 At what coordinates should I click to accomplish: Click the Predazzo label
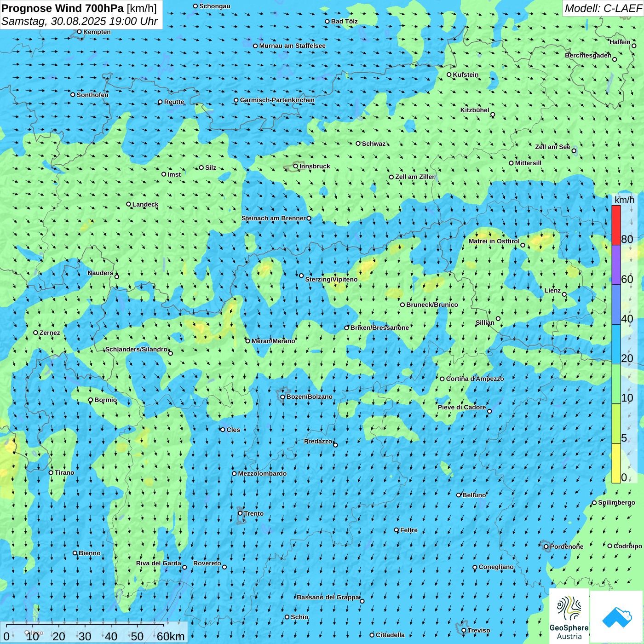pos(318,441)
